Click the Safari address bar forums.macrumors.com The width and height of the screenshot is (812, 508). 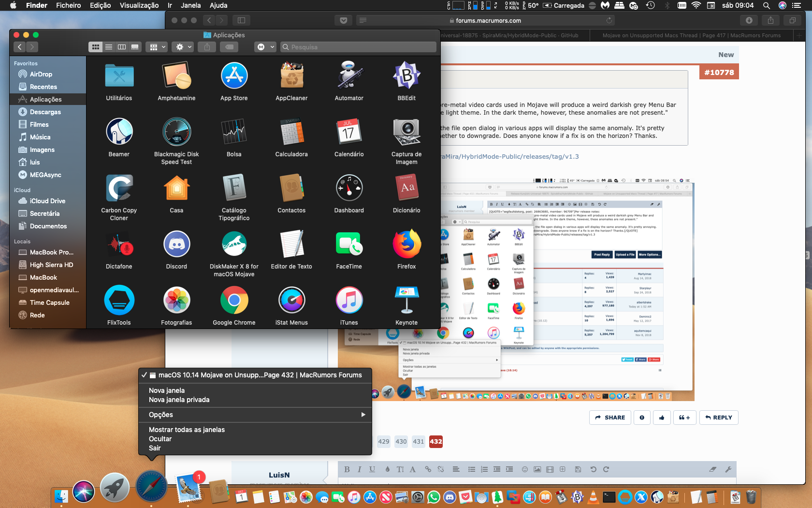485,20
